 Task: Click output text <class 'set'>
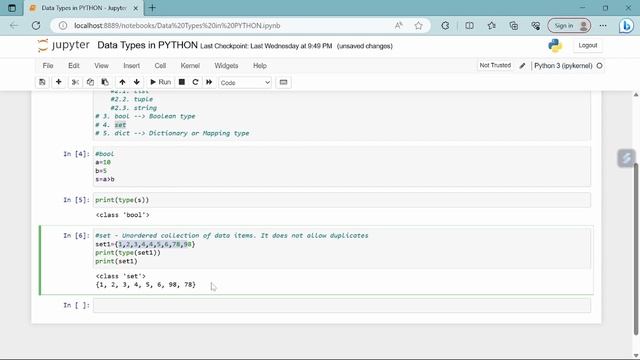tap(121, 276)
